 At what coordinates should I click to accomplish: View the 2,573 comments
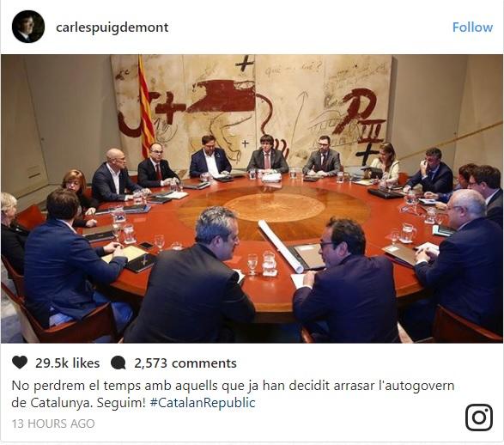point(185,363)
